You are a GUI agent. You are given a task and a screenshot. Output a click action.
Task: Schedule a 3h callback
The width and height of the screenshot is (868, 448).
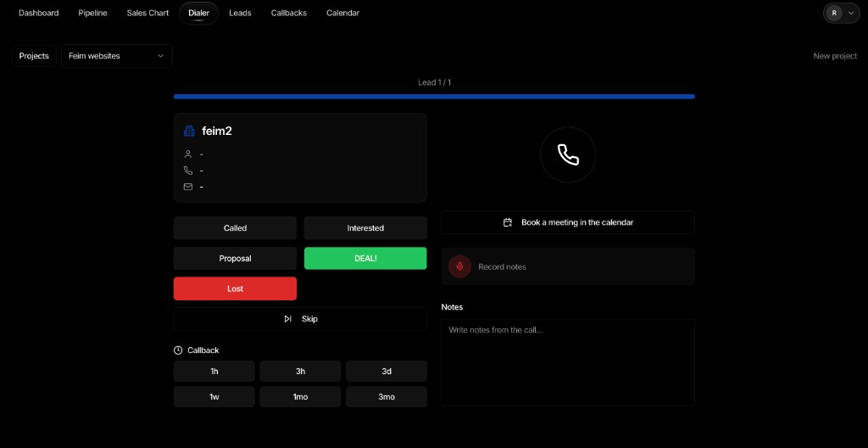[300, 372]
